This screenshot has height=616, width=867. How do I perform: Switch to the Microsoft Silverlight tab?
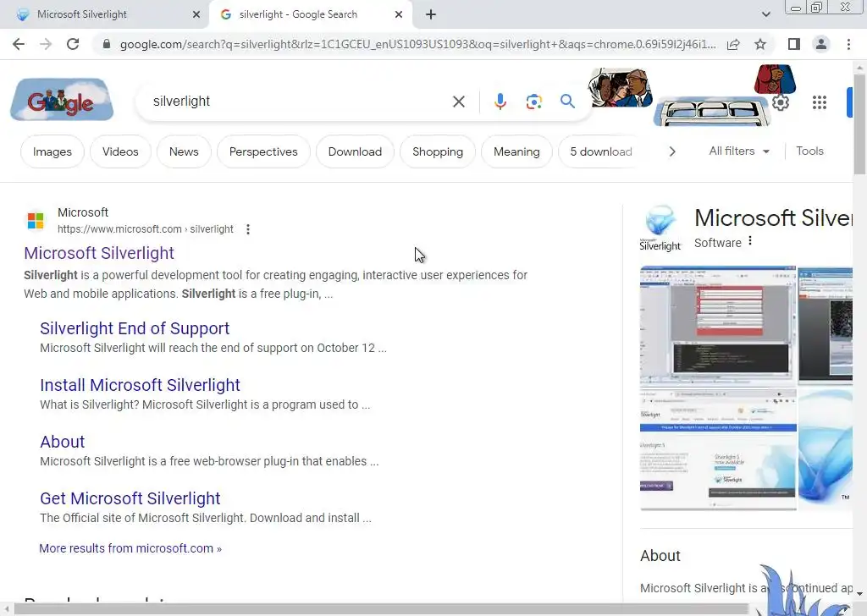point(104,14)
